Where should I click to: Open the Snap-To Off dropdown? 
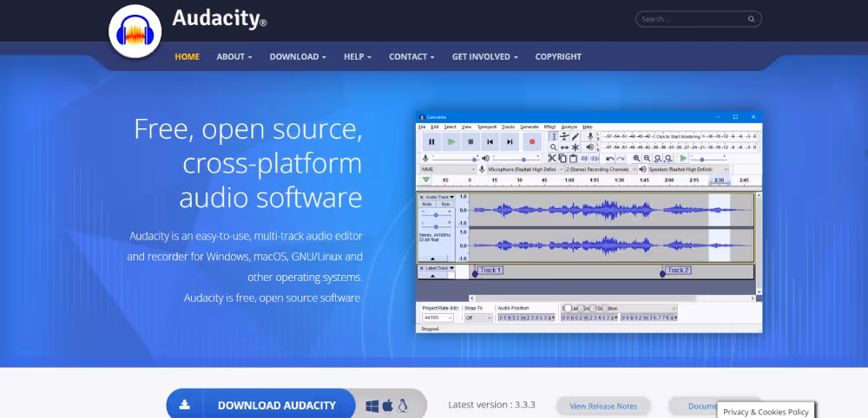(x=478, y=318)
